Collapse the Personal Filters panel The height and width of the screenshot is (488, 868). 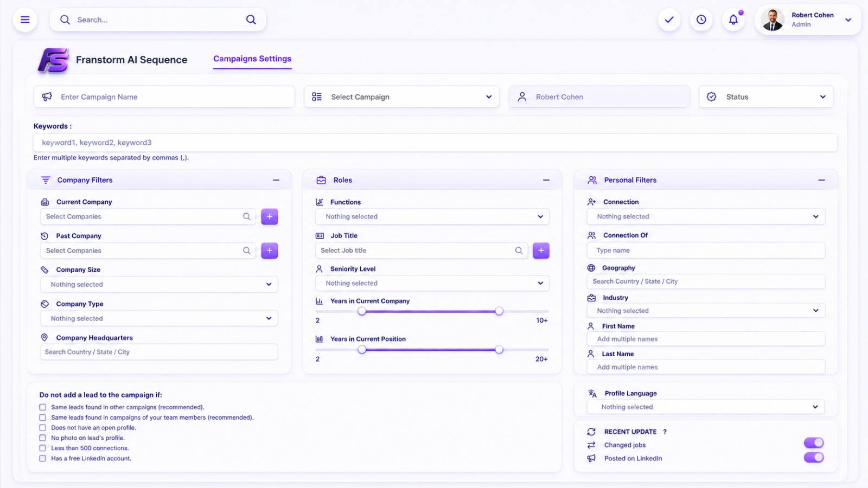pyautogui.click(x=822, y=180)
